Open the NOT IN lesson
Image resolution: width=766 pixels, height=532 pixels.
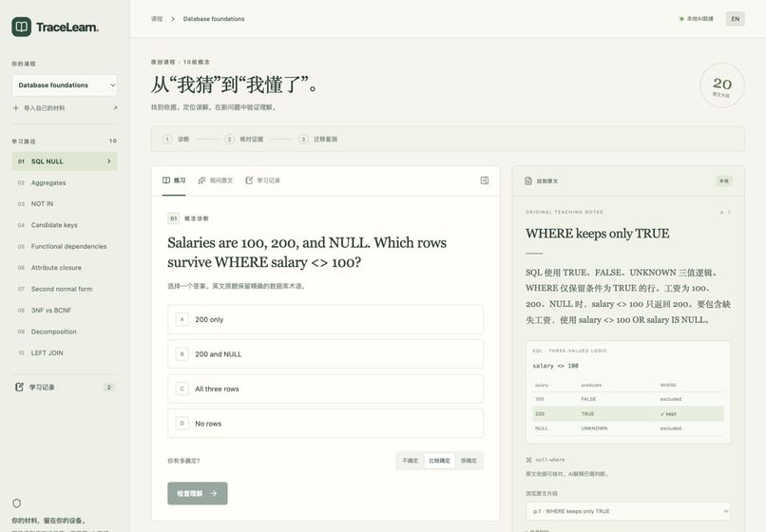pos(65,203)
